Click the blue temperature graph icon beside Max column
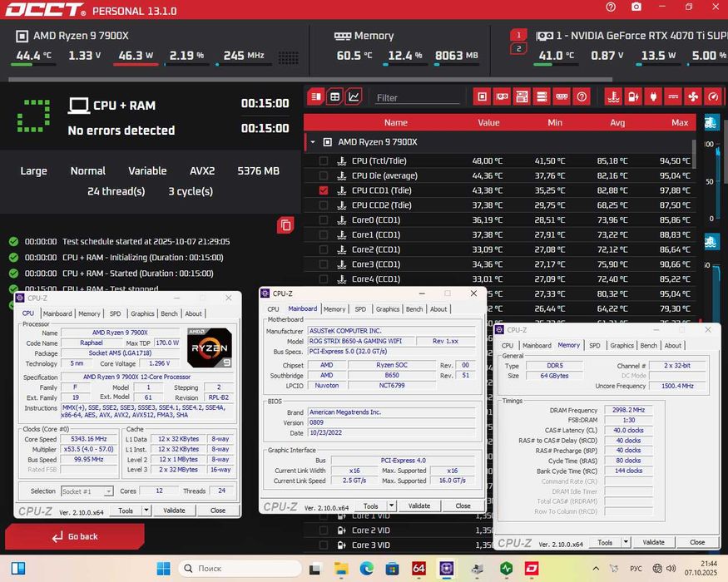 (711, 122)
